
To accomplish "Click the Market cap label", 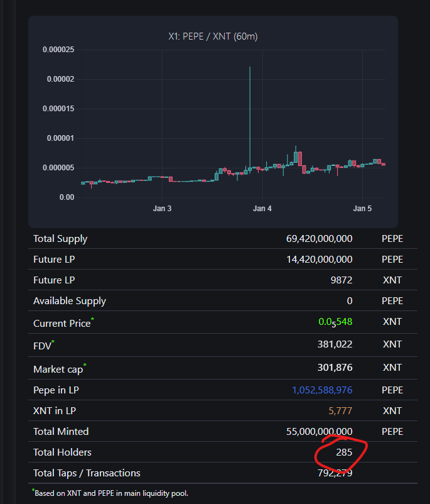I will [60, 369].
